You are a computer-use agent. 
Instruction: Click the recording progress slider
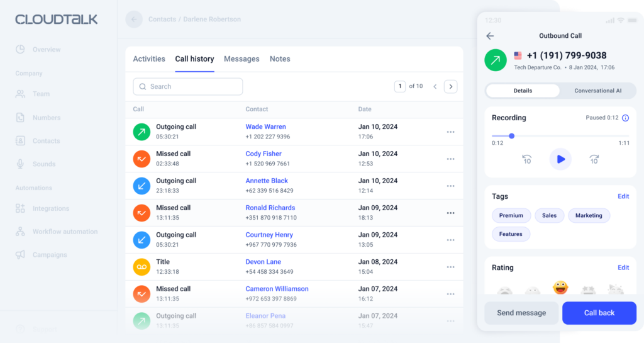point(560,135)
